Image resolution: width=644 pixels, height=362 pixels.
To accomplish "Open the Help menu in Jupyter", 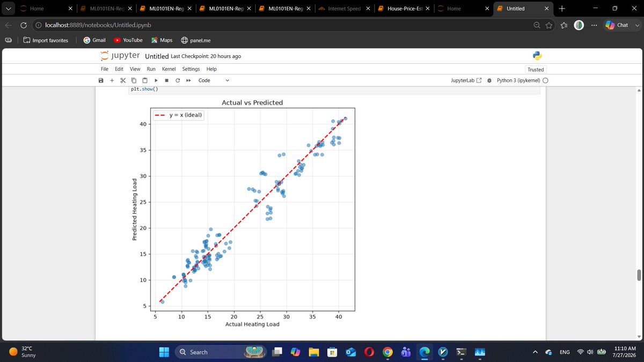I will pyautogui.click(x=211, y=69).
